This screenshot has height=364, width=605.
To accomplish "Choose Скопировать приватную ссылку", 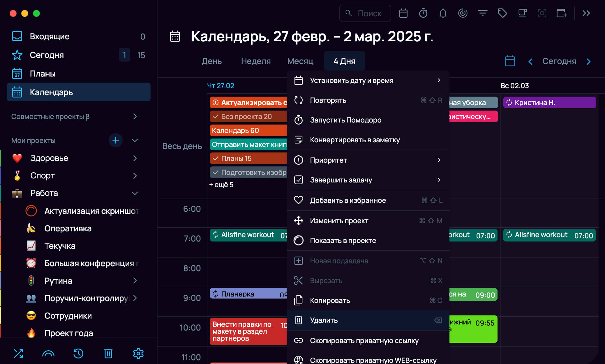I will point(368,340).
